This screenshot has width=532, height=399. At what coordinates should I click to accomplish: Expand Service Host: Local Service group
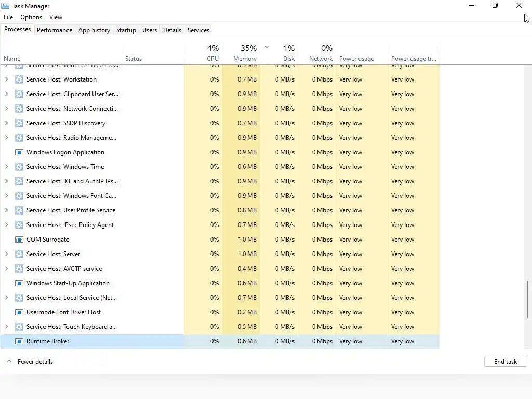[x=6, y=298]
